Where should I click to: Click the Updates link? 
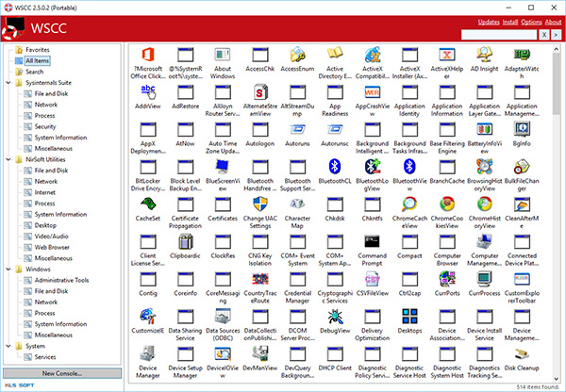489,22
